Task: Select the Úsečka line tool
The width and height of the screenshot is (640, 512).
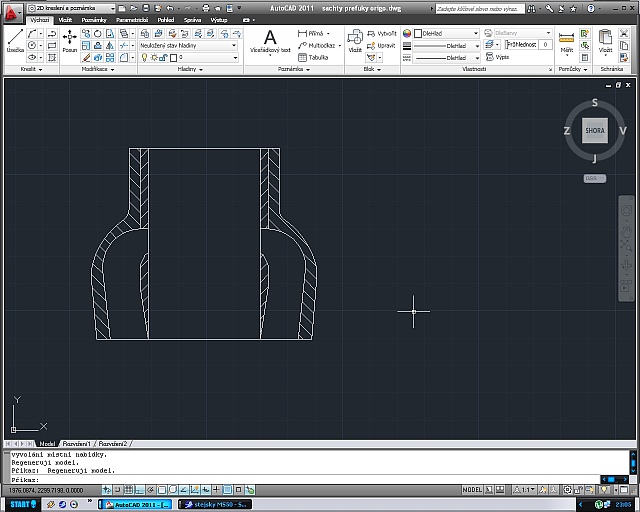Action: 16,41
